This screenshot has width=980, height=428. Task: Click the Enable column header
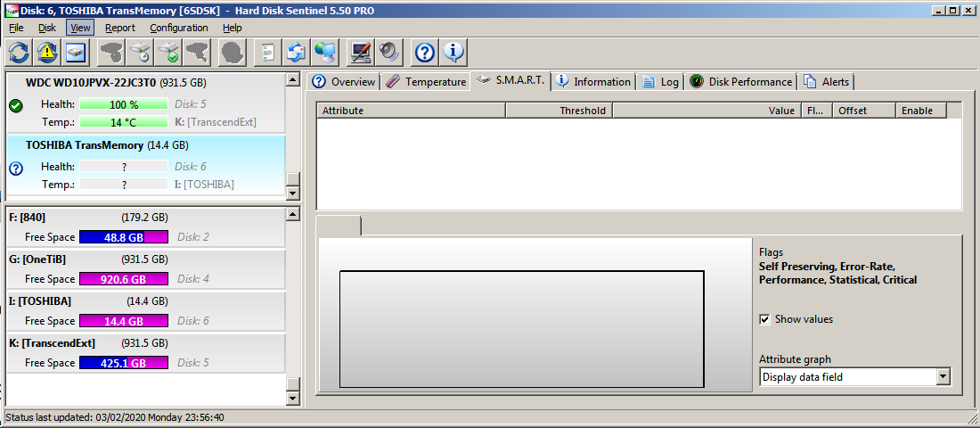point(921,111)
